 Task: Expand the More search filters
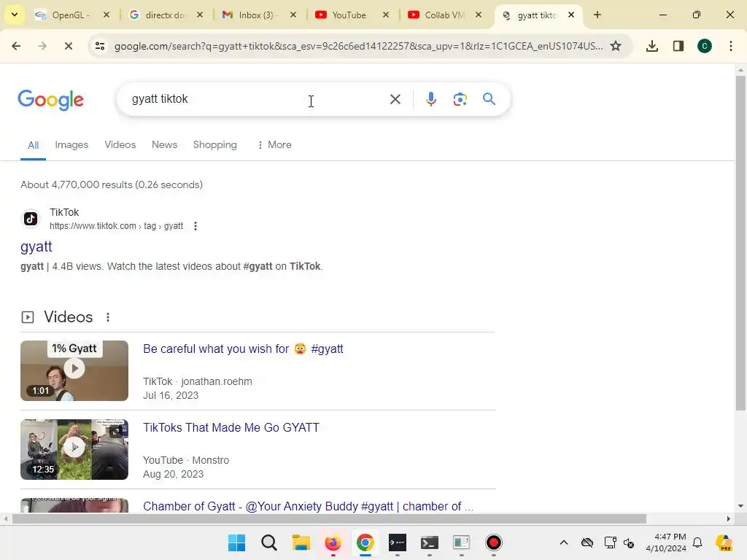(x=274, y=145)
